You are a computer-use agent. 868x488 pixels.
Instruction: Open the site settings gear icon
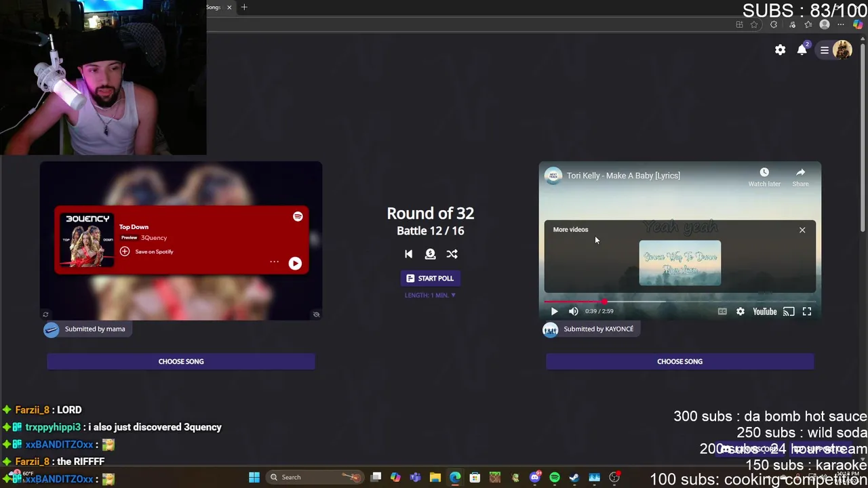tap(781, 49)
